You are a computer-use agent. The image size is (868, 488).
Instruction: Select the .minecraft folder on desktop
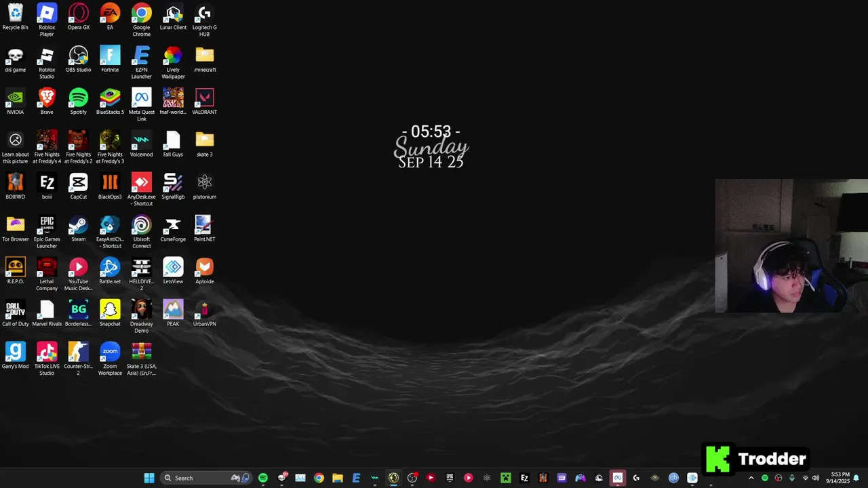point(204,60)
